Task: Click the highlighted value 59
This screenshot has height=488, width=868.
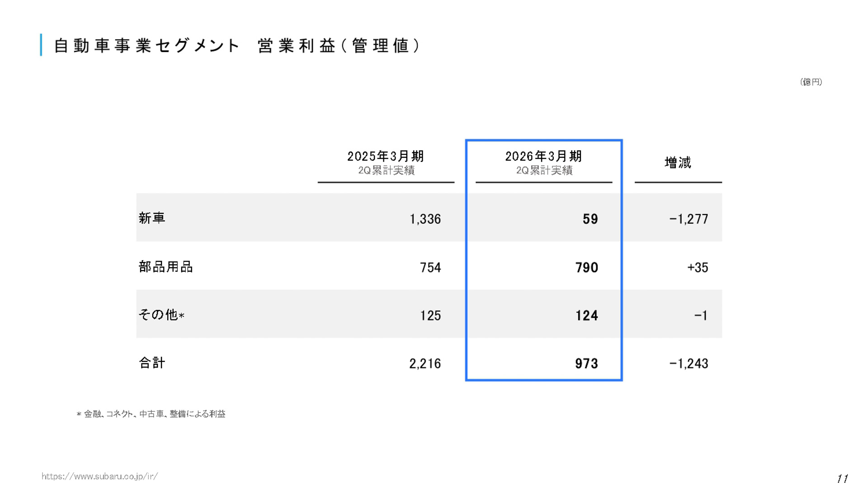Action: 591,219
